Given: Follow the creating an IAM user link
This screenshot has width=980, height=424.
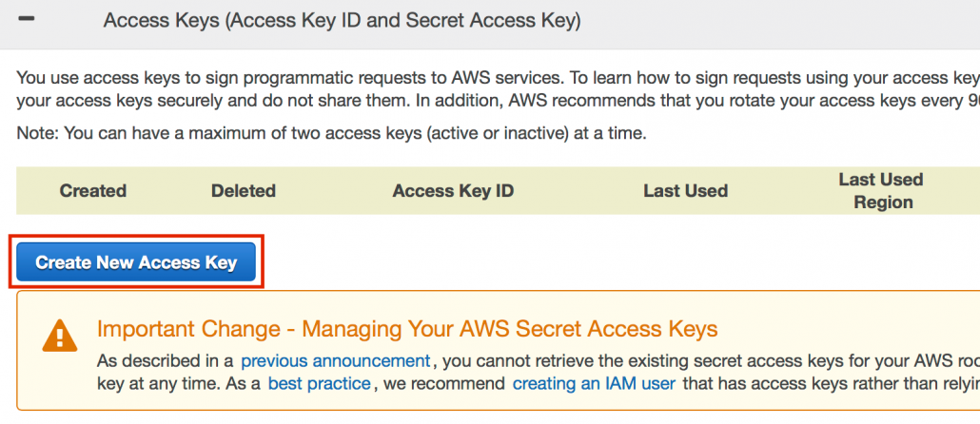Looking at the screenshot, I should [x=594, y=384].
